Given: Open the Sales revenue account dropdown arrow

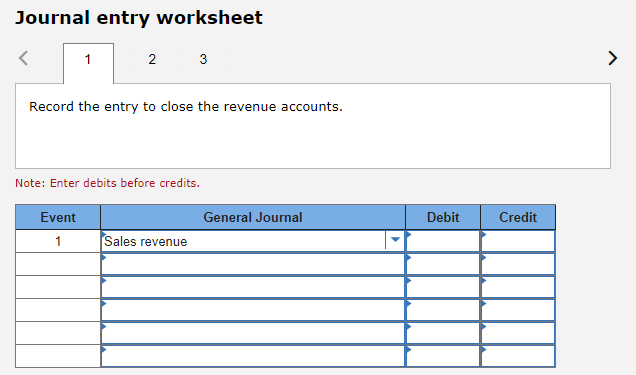Looking at the screenshot, I should tap(395, 240).
